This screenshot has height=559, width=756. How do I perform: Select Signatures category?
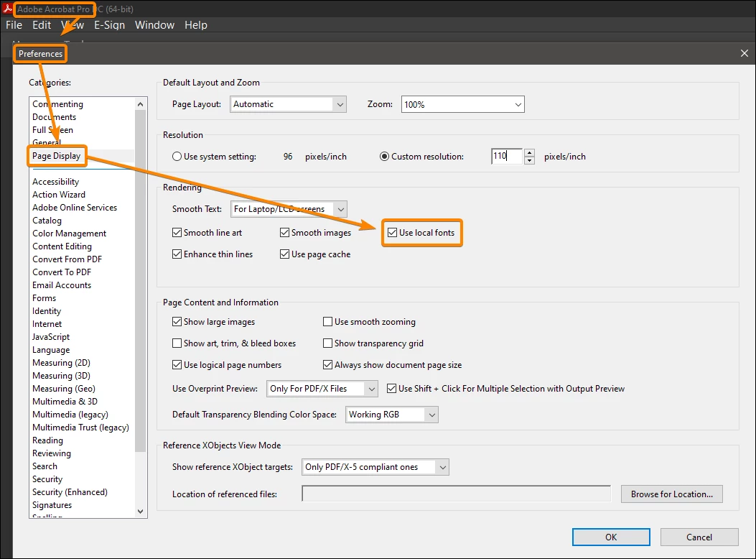(x=52, y=505)
